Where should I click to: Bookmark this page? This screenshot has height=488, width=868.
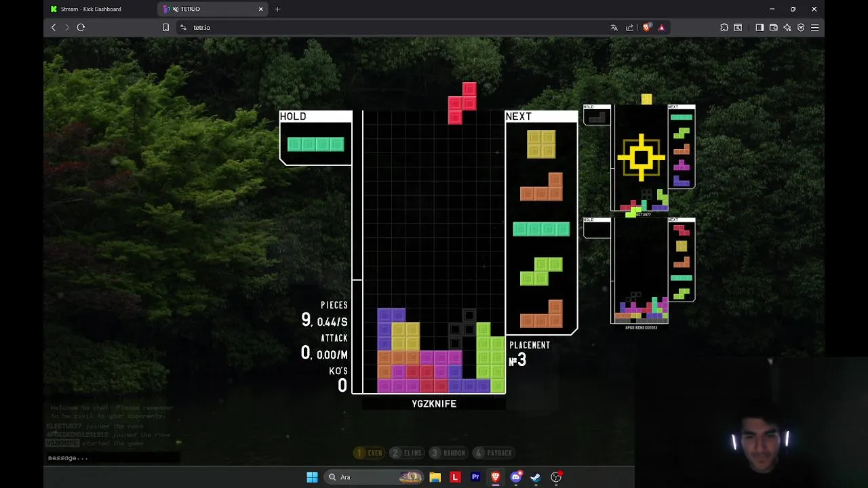(x=165, y=27)
